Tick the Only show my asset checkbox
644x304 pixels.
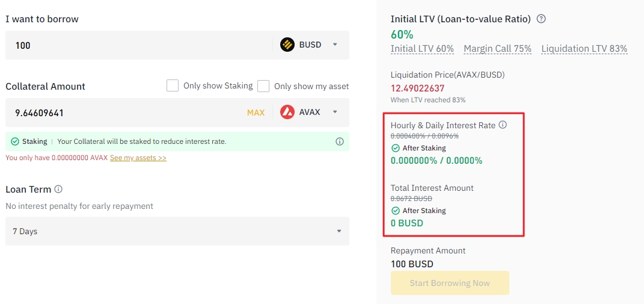263,86
